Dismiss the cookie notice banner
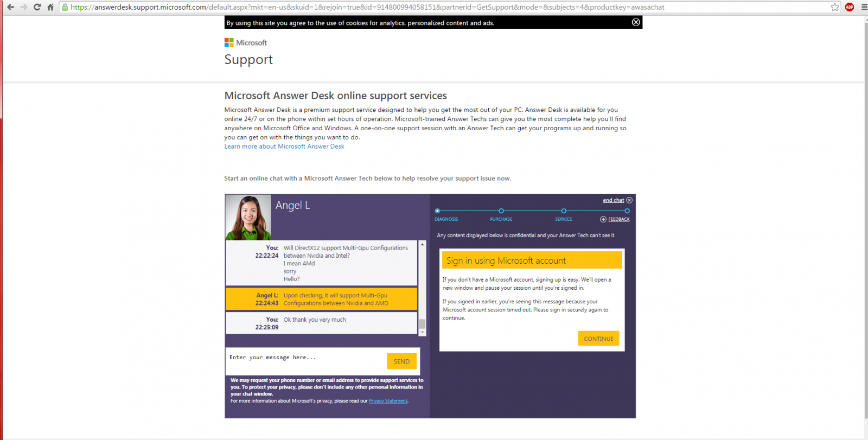 coord(636,22)
